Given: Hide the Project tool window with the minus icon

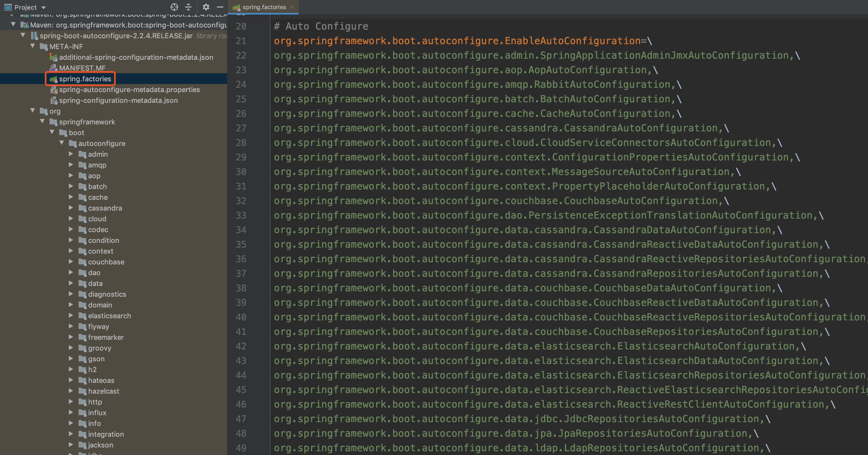Looking at the screenshot, I should point(220,7).
